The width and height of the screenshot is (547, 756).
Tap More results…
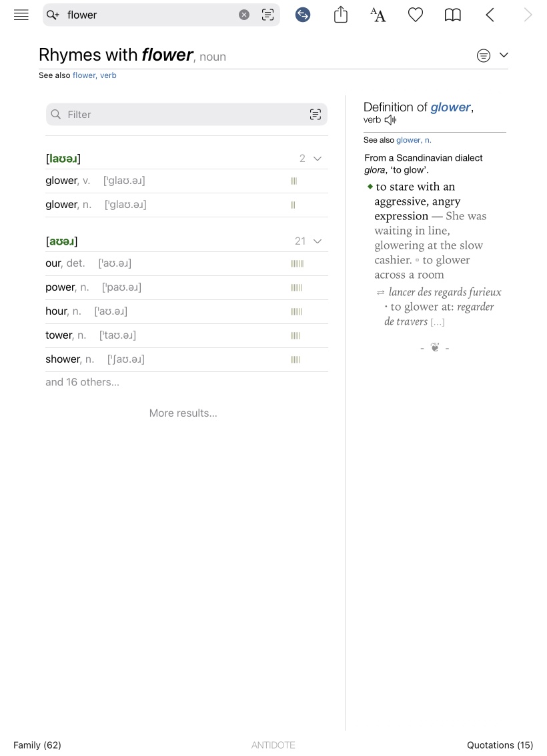pos(183,413)
